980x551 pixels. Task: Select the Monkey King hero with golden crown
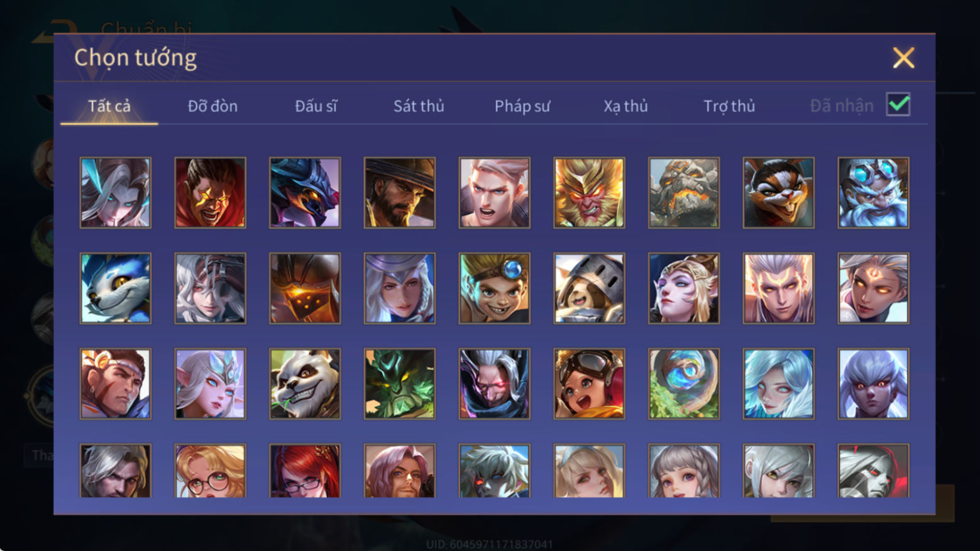click(x=589, y=193)
